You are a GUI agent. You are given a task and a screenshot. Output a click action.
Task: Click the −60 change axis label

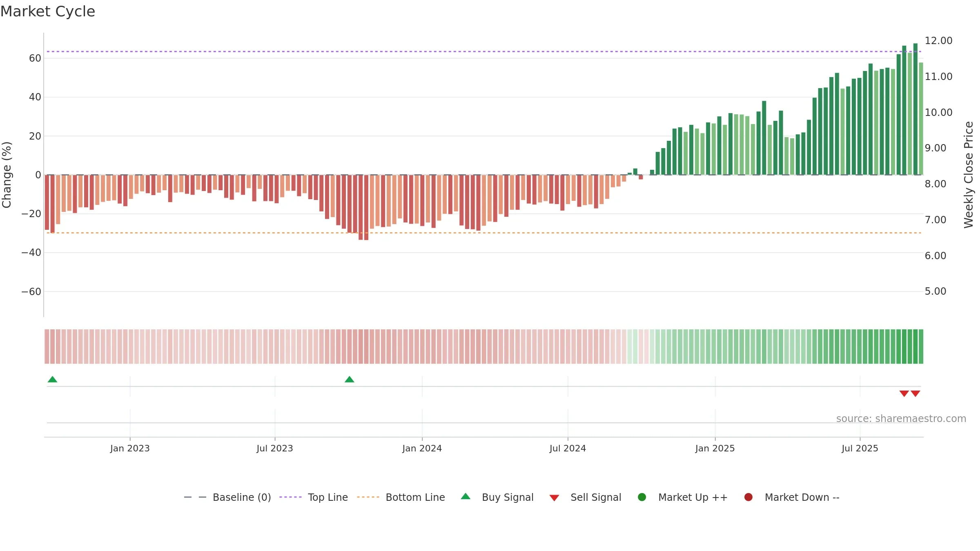coord(31,292)
